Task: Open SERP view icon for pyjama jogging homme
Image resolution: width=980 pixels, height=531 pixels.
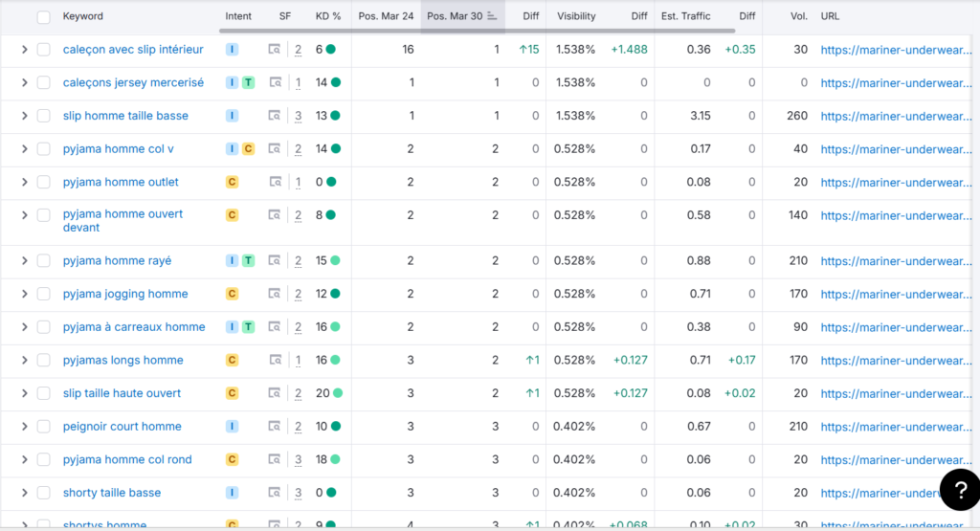Action: [274, 294]
